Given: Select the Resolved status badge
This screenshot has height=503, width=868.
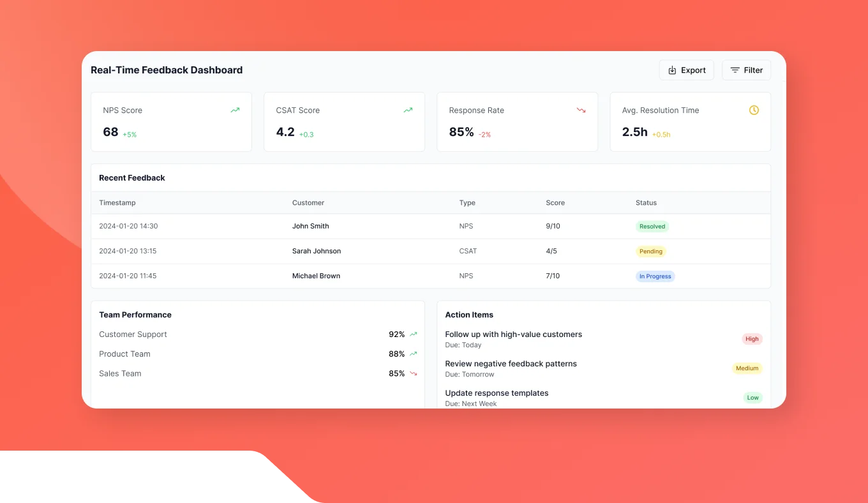Looking at the screenshot, I should pyautogui.click(x=652, y=227).
